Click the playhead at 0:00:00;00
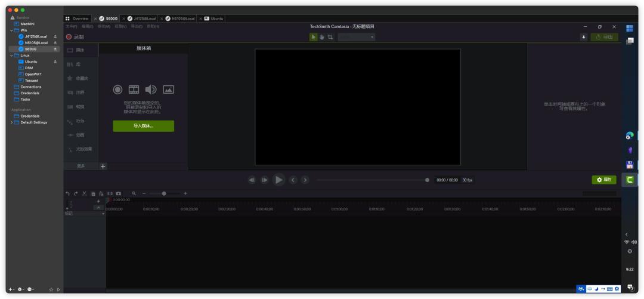 (x=109, y=200)
